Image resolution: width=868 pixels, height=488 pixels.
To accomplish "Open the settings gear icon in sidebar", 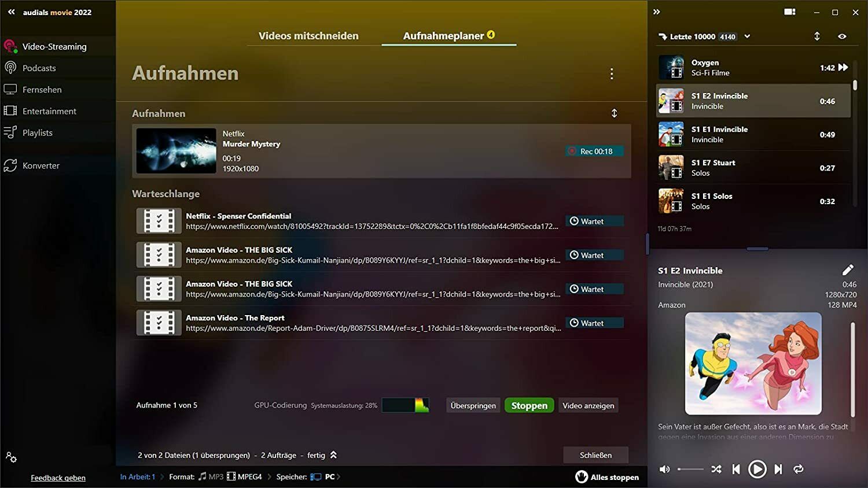I will pyautogui.click(x=11, y=457).
